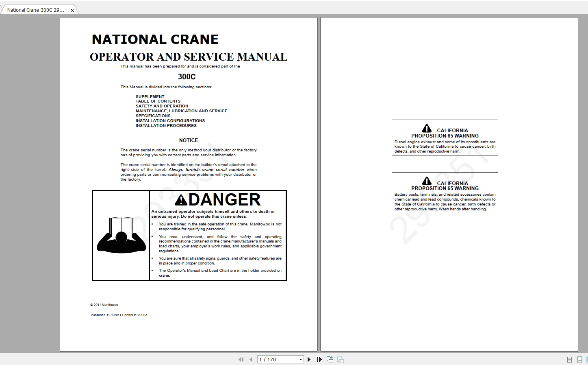This screenshot has height=365, width=588.
Task: Close the National Crane 300C tab
Action: [x=72, y=9]
